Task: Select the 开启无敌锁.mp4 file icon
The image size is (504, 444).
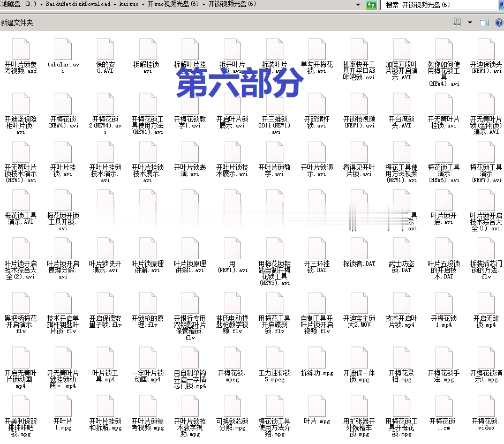Action: 486,303
